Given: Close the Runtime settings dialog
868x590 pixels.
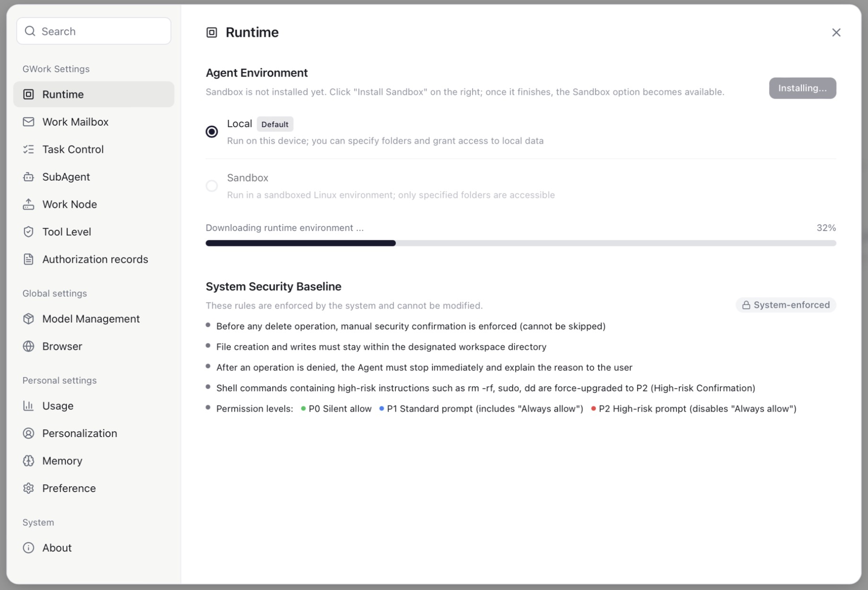Looking at the screenshot, I should pos(836,32).
